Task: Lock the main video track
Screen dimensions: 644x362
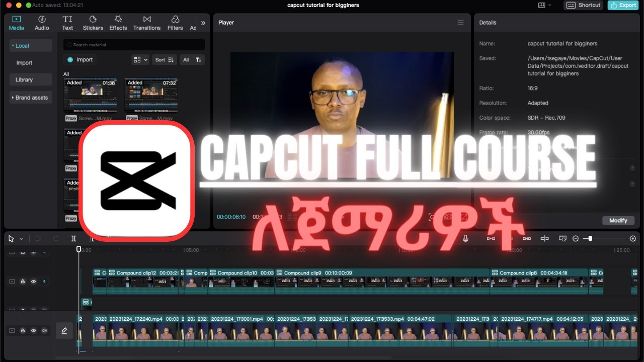Action: tap(23, 330)
